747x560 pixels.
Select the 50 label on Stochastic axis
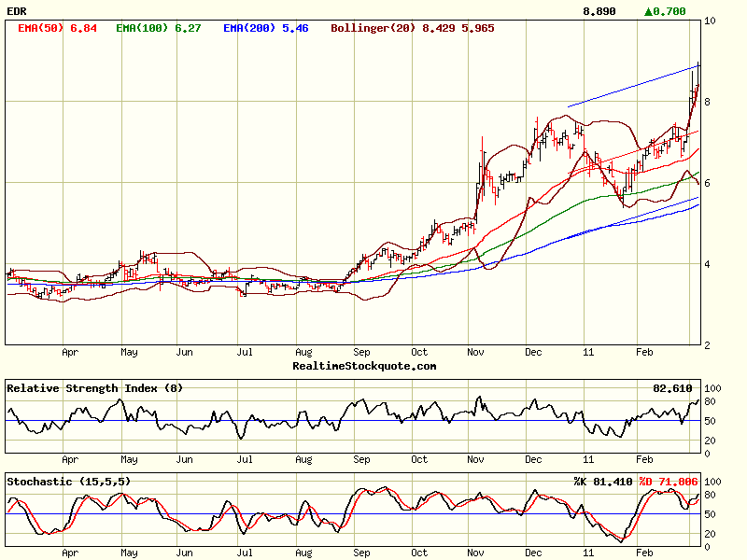tap(710, 515)
